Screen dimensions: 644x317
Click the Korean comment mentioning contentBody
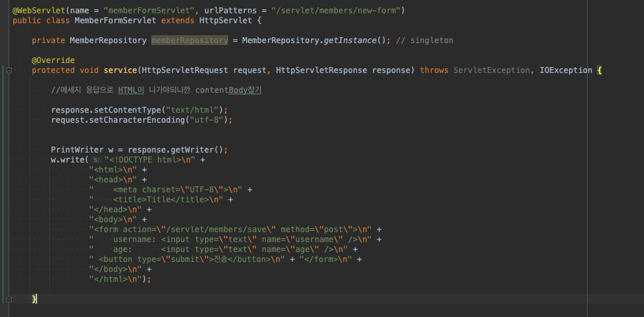click(156, 90)
